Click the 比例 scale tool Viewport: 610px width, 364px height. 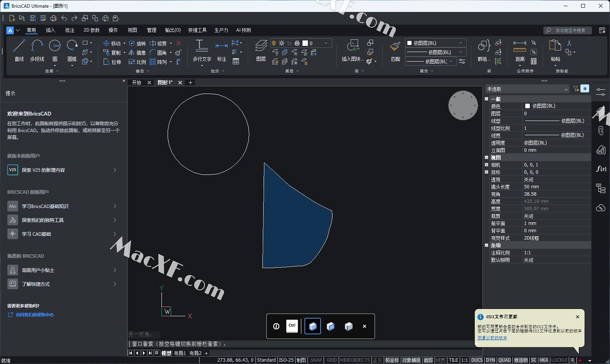coord(137,62)
